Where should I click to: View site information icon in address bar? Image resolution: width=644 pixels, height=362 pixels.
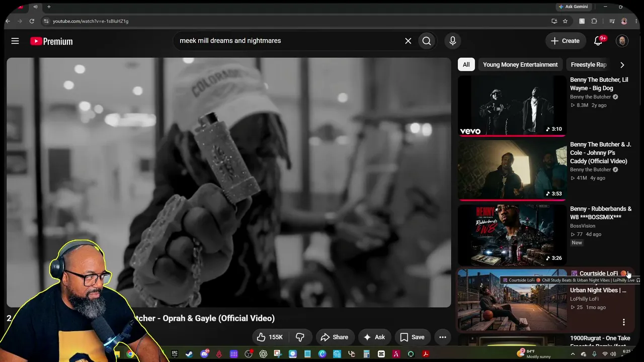tap(46, 21)
